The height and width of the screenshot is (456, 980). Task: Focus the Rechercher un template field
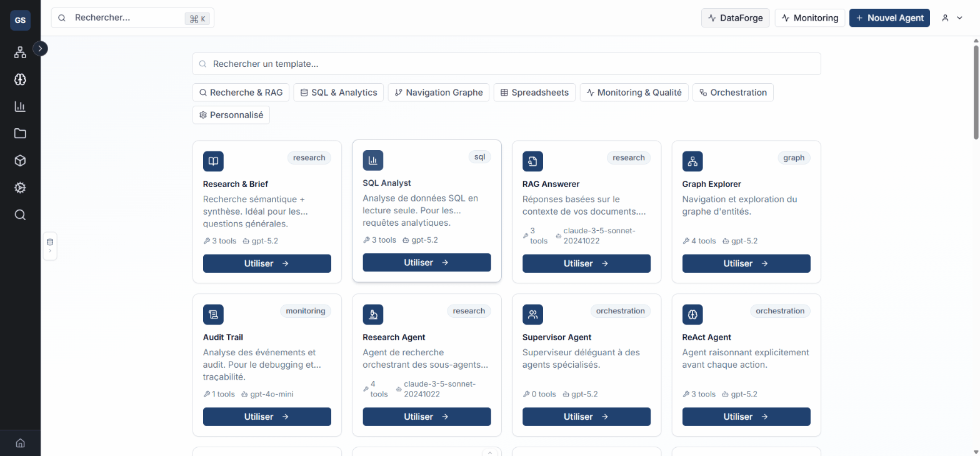pos(506,64)
